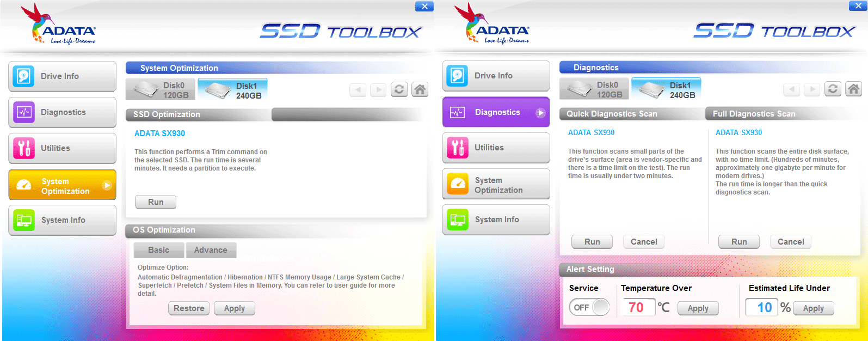Select Diagnostics in right window sidebar

point(496,112)
